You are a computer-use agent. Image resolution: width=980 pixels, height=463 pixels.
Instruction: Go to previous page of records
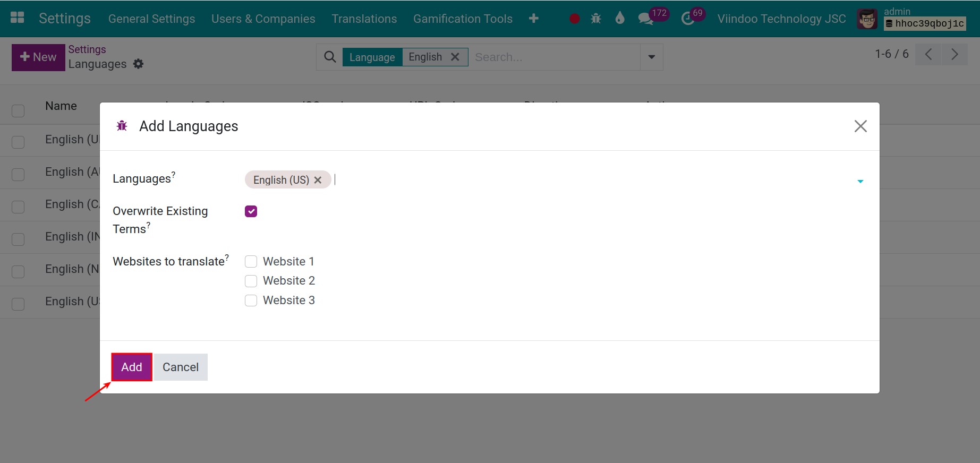[928, 54]
